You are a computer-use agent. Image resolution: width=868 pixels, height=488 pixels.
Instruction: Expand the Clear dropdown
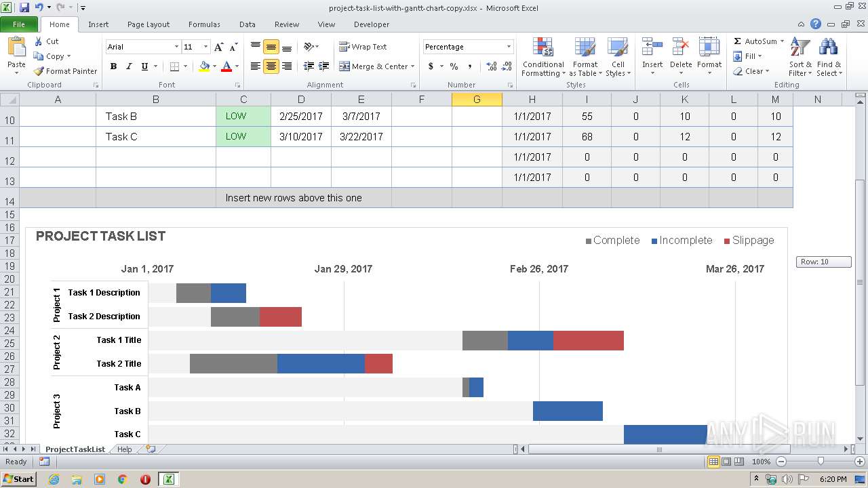[767, 71]
